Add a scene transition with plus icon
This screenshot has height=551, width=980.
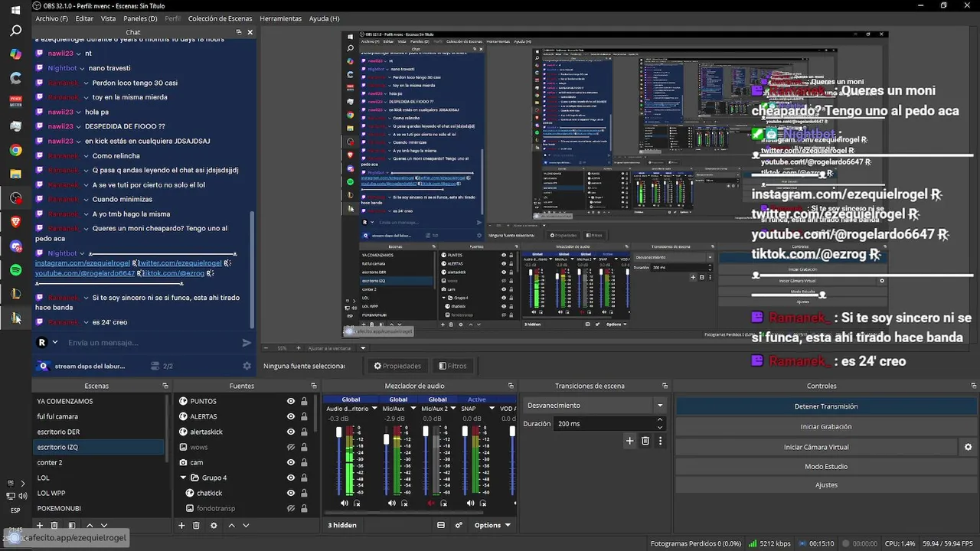[629, 441]
